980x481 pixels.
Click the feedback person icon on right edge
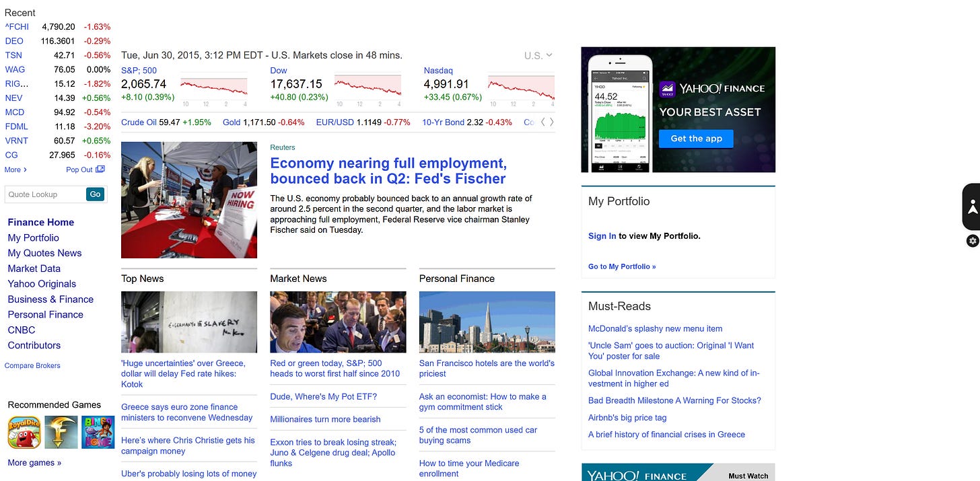973,205
